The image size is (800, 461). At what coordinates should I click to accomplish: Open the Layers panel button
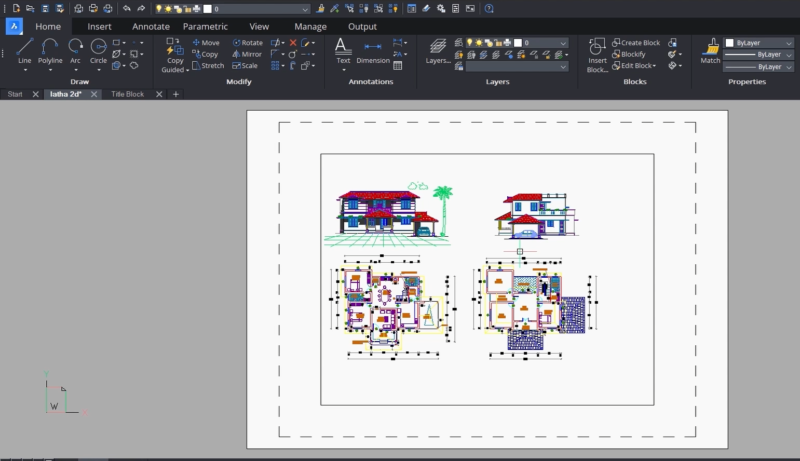(438, 50)
